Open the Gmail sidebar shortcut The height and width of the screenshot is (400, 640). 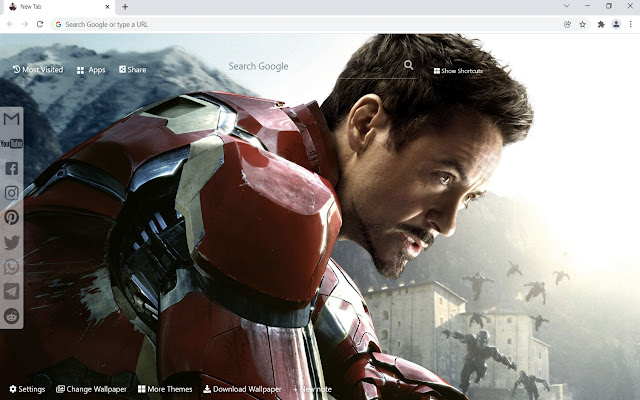tap(11, 119)
